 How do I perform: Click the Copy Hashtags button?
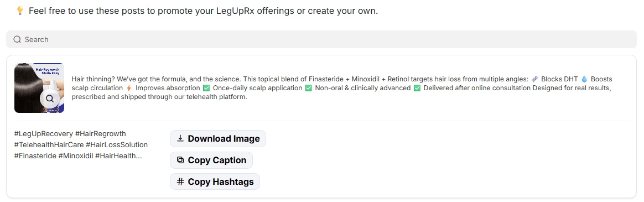point(215,182)
